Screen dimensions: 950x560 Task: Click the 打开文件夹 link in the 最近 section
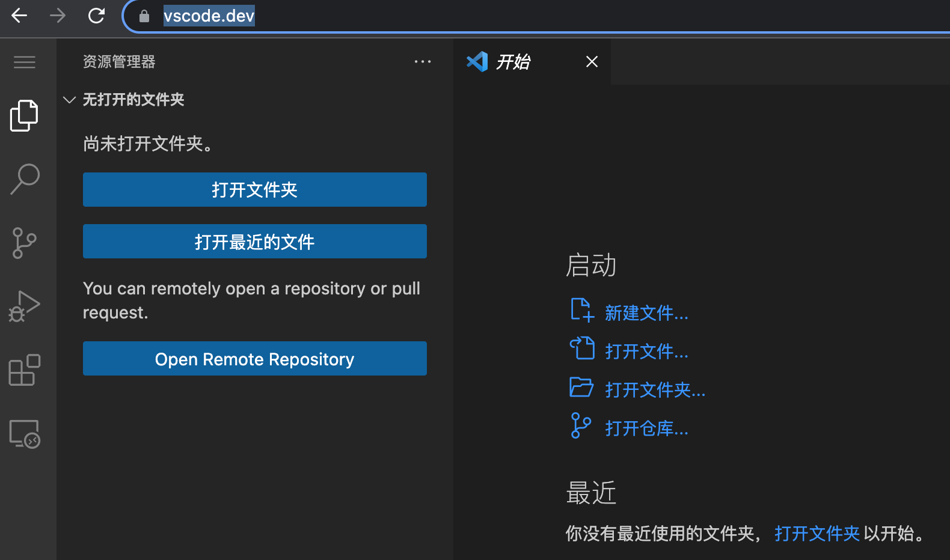(817, 534)
